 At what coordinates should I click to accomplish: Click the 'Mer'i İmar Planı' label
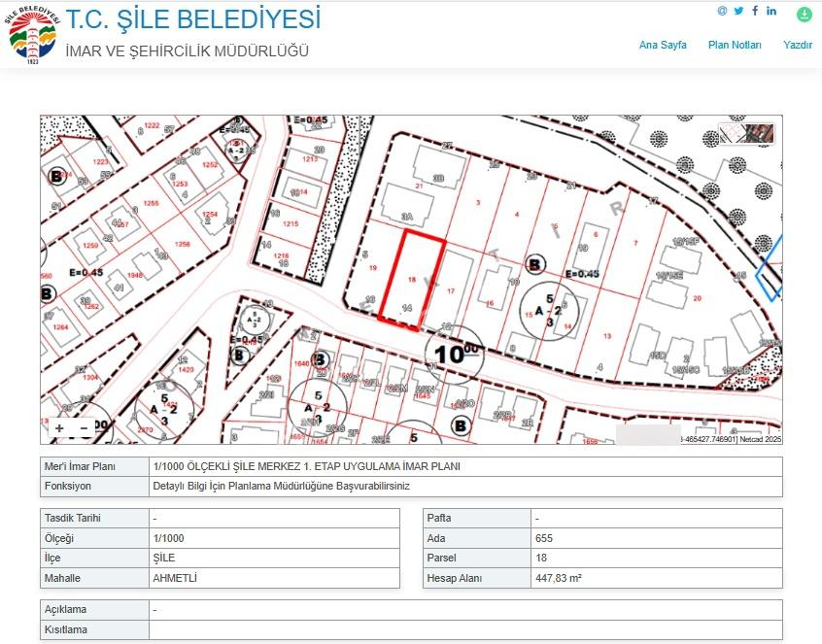tap(81, 466)
